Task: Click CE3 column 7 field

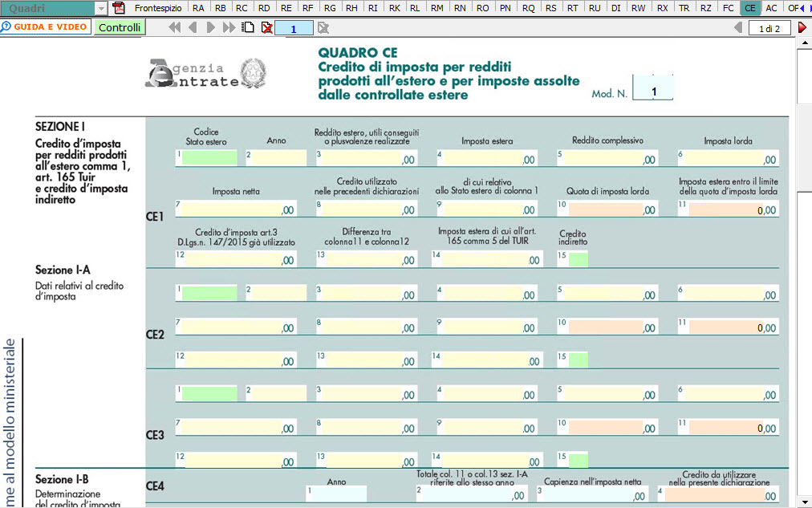Action: (236, 427)
